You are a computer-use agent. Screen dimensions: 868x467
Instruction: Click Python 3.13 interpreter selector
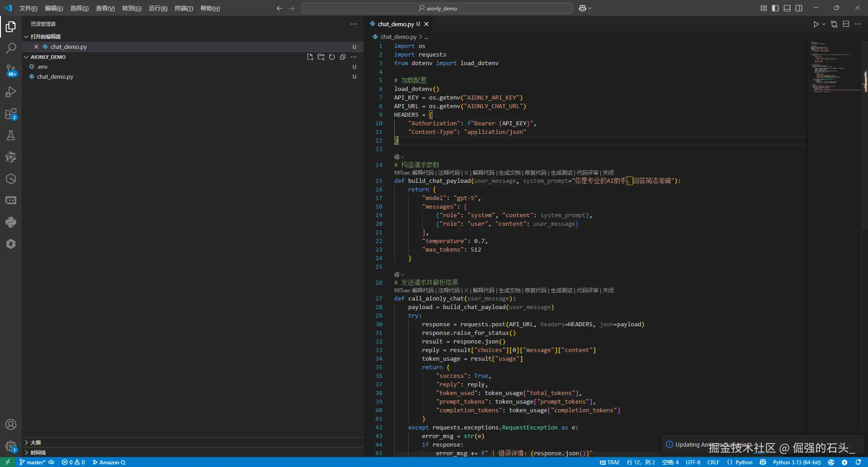[x=797, y=462]
